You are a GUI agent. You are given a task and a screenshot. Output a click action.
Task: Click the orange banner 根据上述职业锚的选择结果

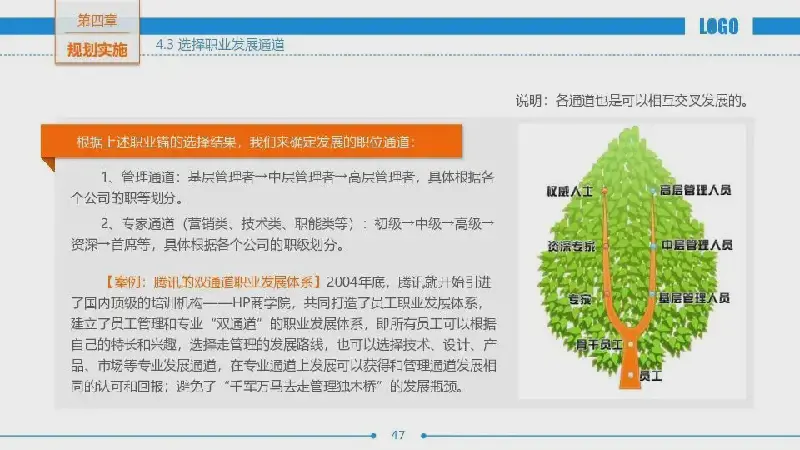(252, 141)
